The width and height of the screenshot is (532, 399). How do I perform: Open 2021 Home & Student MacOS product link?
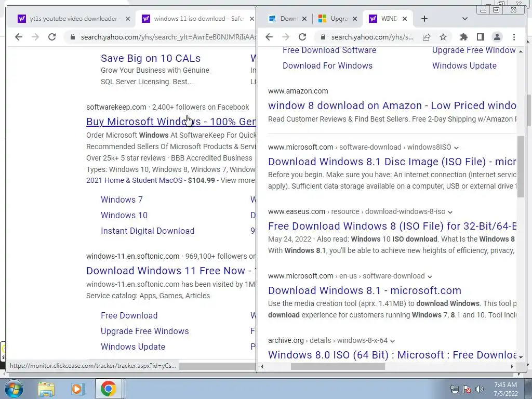(x=135, y=180)
